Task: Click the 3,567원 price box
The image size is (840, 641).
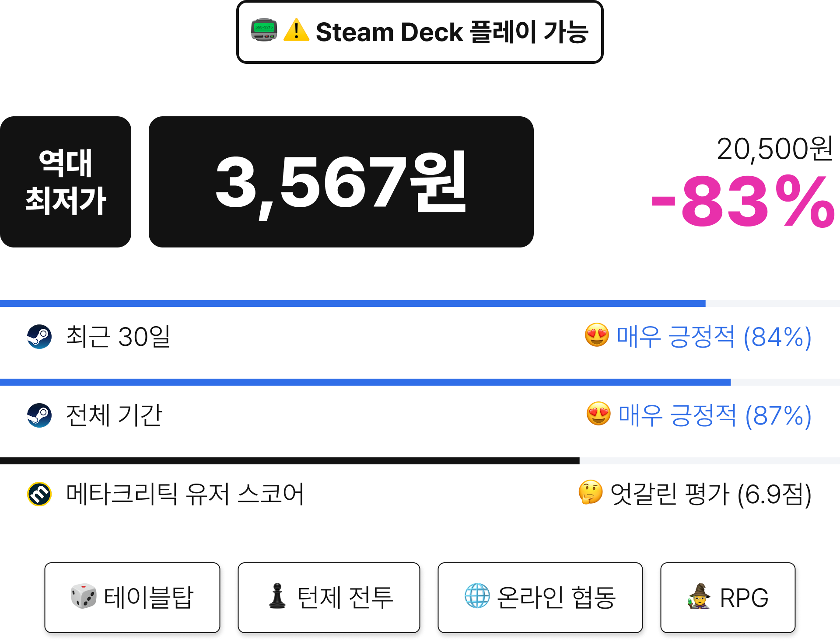Action: [x=341, y=182]
